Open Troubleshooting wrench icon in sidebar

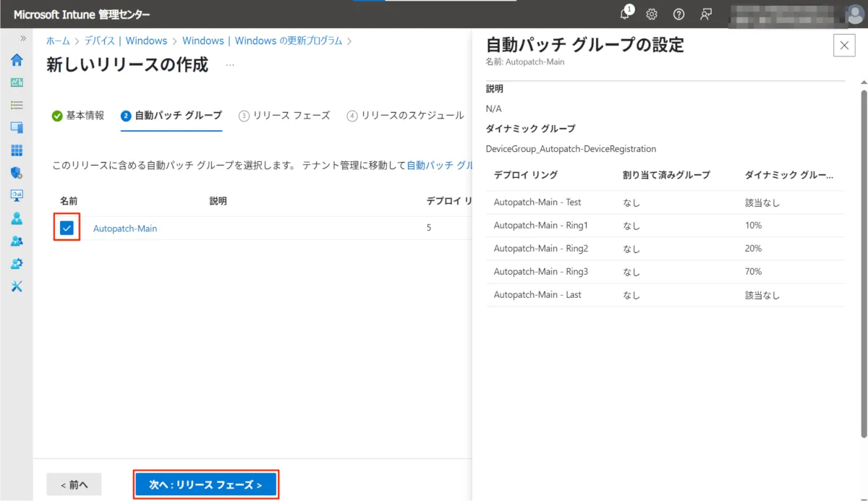(17, 286)
